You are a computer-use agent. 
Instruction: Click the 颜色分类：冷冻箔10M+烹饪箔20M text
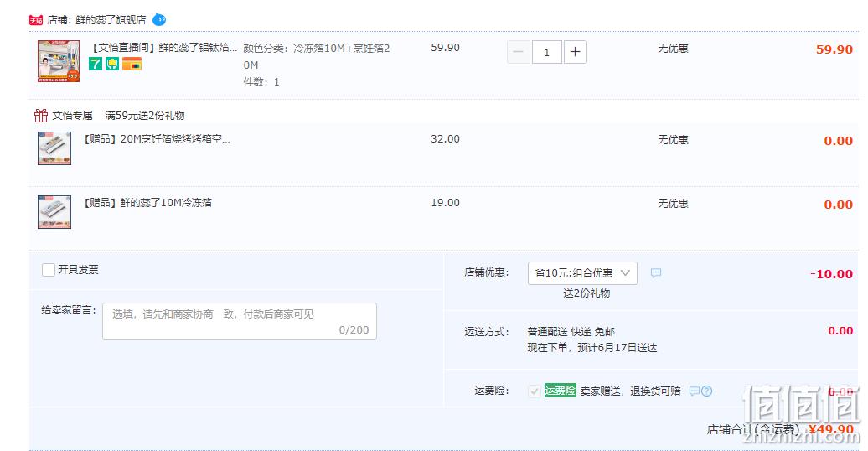point(317,56)
